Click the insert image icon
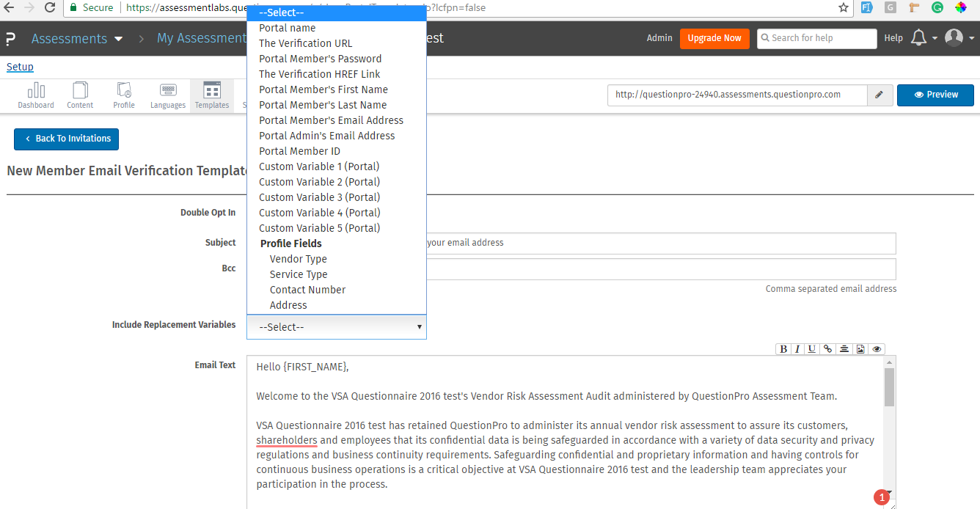This screenshot has width=980, height=509. [x=860, y=349]
